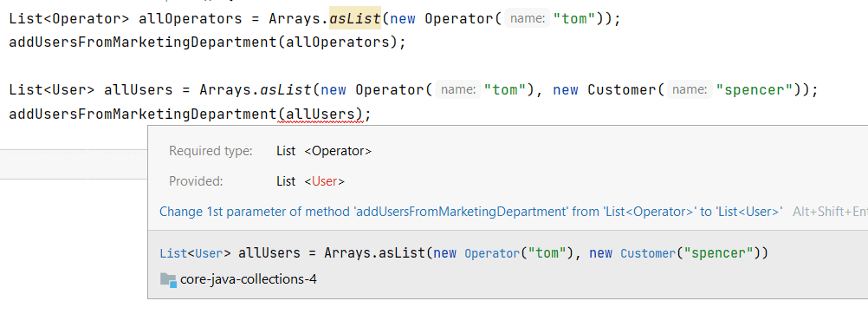Image resolution: width=868 pixels, height=314 pixels.
Task: Click the "spencer" string in the Customer constructor
Action: 754,89
